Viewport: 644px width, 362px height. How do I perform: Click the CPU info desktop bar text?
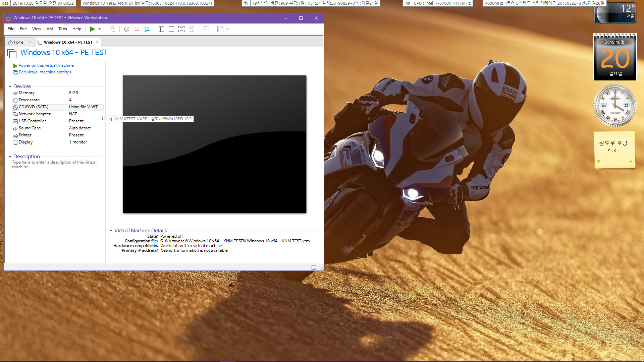click(x=442, y=3)
